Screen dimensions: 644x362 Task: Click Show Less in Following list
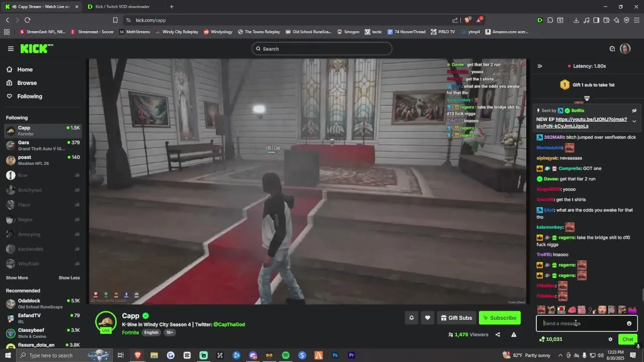click(x=69, y=278)
